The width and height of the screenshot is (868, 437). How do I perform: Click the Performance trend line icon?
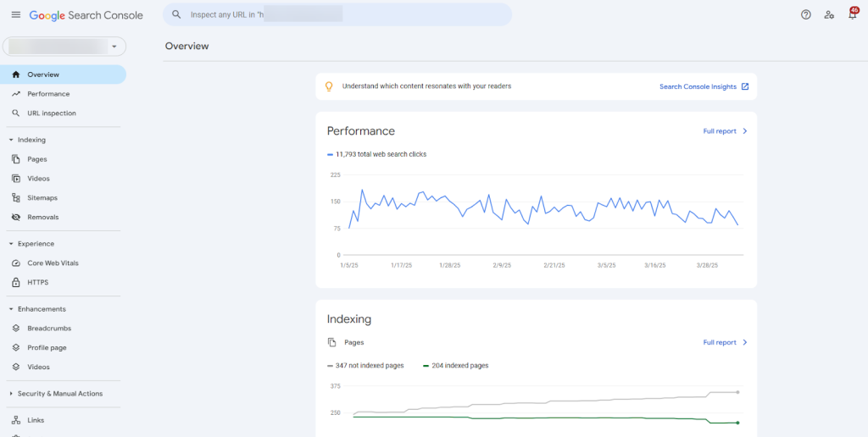click(x=16, y=94)
